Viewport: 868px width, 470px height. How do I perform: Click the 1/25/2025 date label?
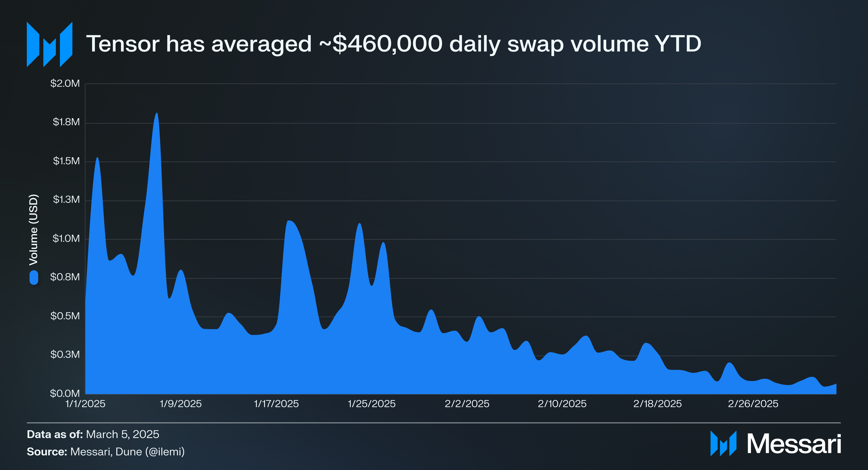(372, 404)
